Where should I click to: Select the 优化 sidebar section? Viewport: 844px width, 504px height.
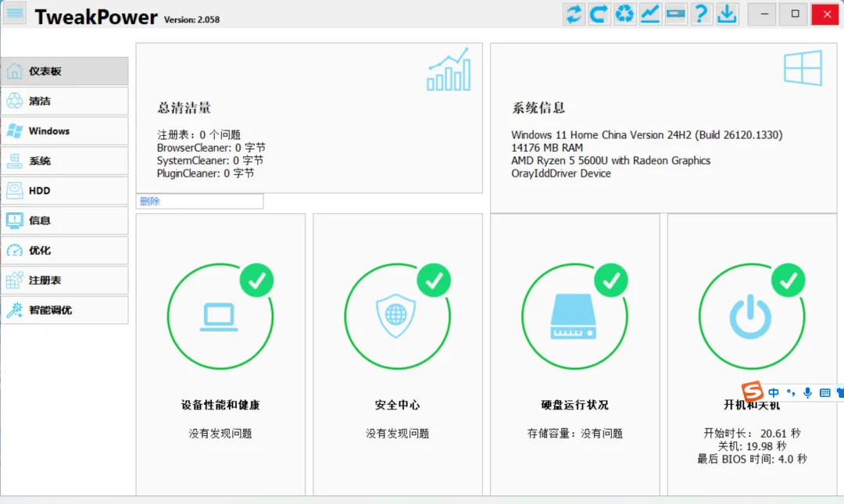[x=65, y=250]
